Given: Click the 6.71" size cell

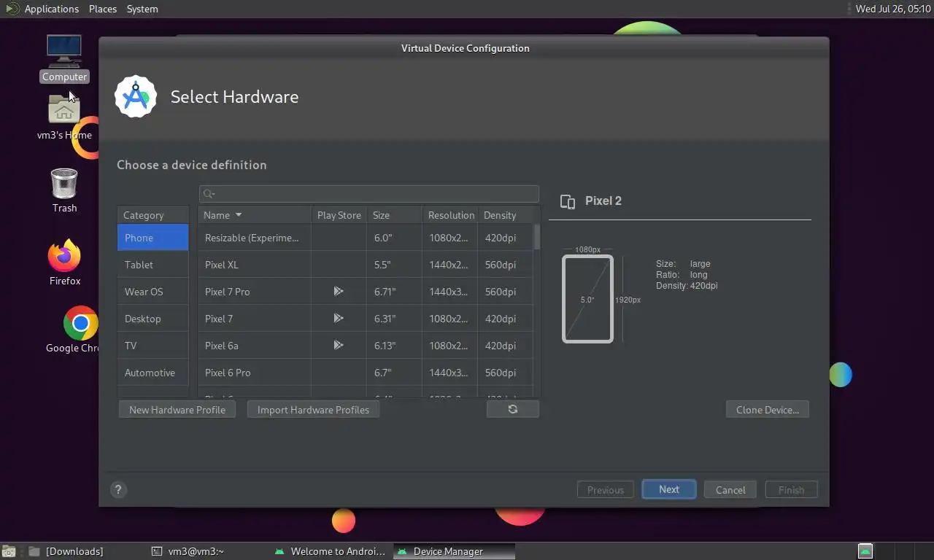Looking at the screenshot, I should 394,292.
